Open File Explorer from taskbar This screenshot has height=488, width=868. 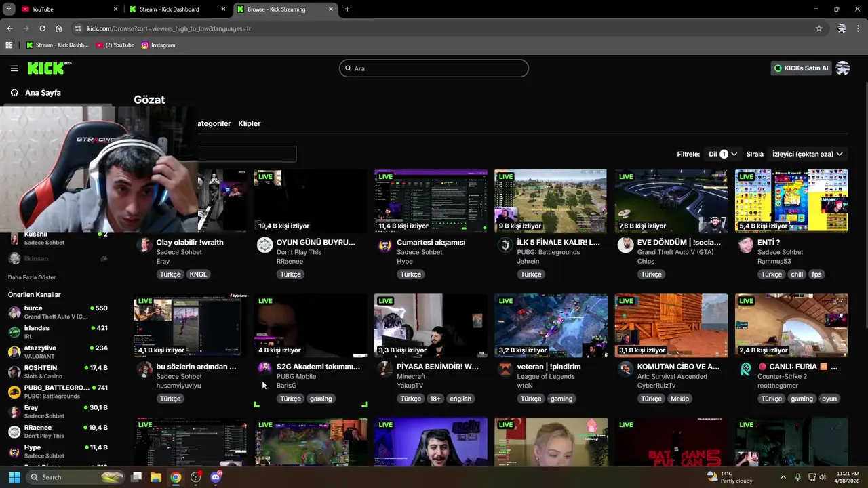coord(155,477)
